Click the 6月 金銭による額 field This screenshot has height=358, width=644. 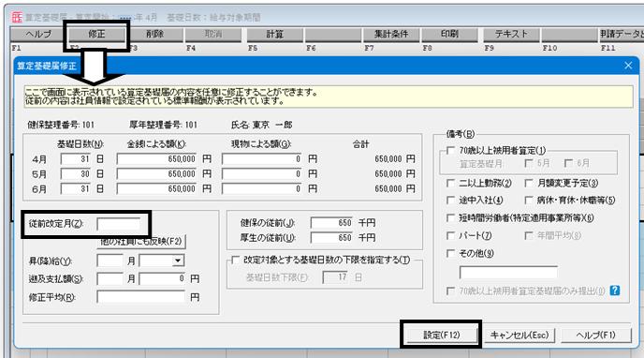tap(157, 189)
